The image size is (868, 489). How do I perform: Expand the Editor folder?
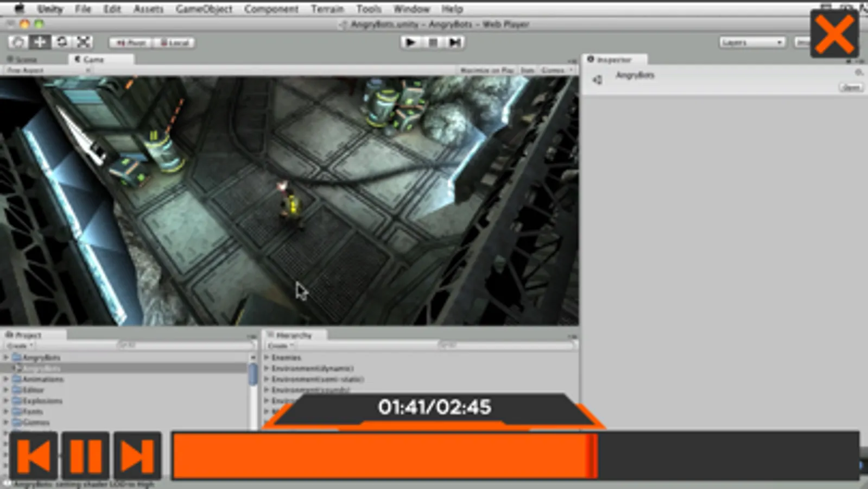coord(6,390)
